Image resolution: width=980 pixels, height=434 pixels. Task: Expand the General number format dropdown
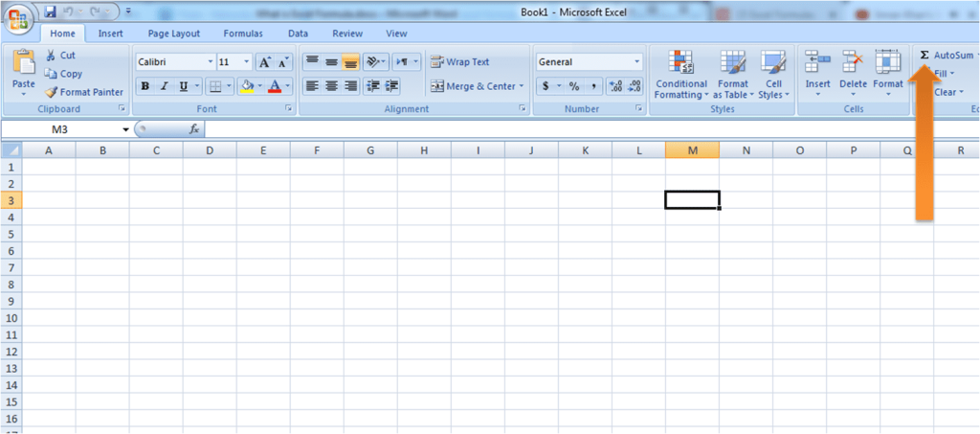point(636,62)
